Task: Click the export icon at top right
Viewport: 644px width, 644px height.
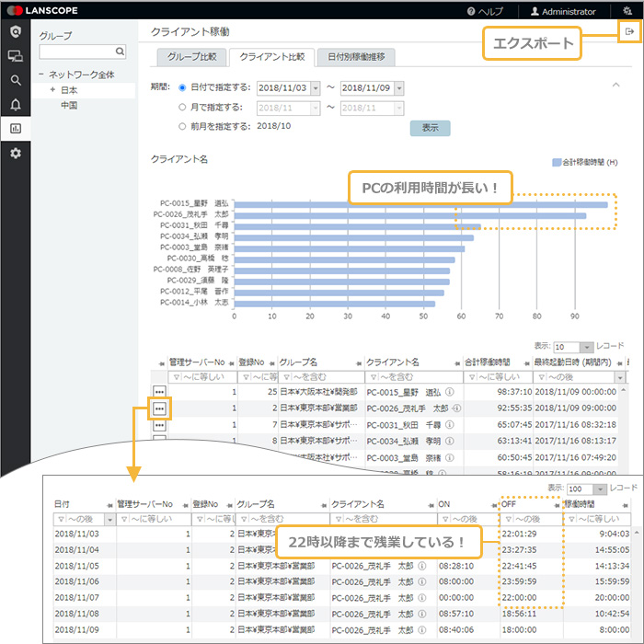Action: pyautogui.click(x=629, y=32)
